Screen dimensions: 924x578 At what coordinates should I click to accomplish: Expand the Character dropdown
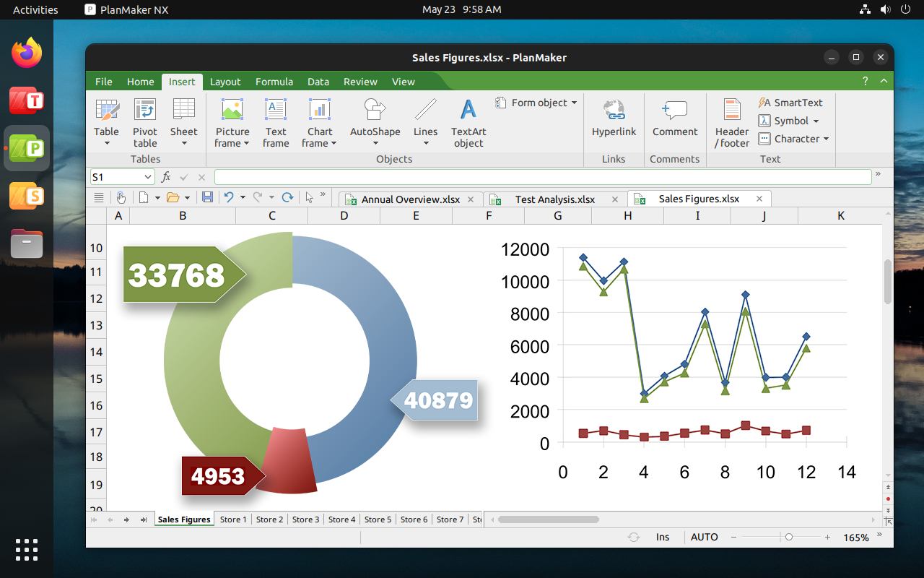(x=826, y=139)
